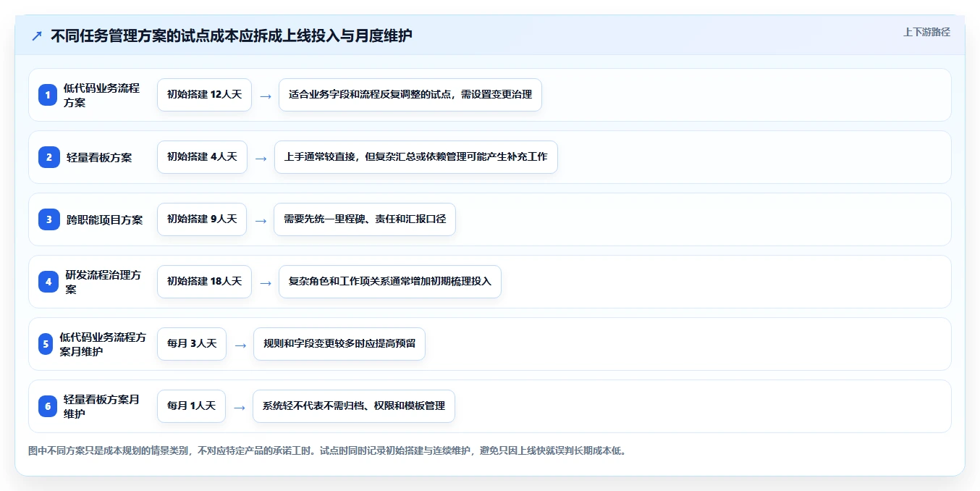Screen dimensions: 980x491
Task: Click the title 不同任务管理方案的试点成本应拆成上线投入与月度维护
Action: click(x=232, y=35)
